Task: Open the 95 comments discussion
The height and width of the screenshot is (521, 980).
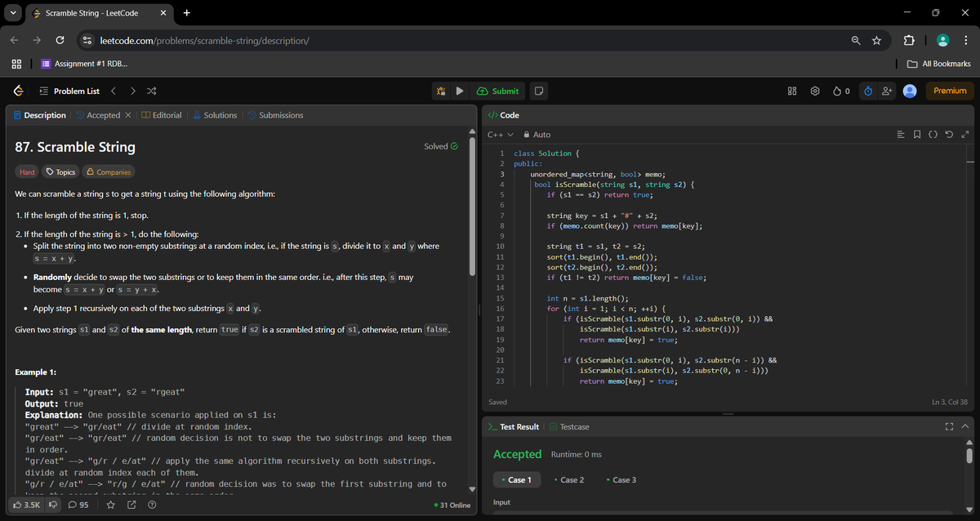Action: coord(78,505)
